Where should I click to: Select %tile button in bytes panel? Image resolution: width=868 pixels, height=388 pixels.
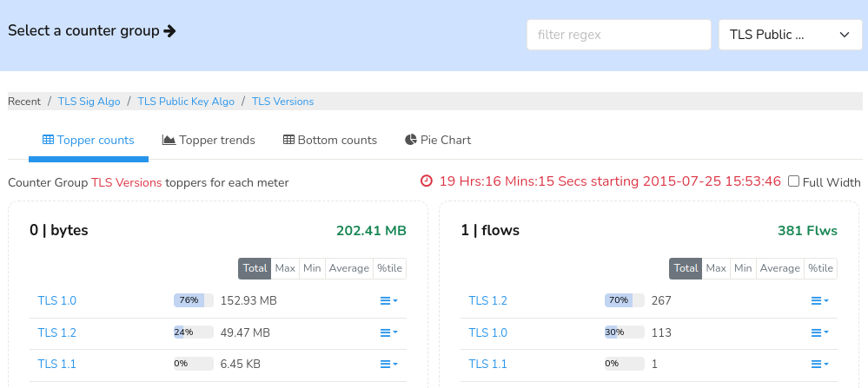(x=390, y=268)
